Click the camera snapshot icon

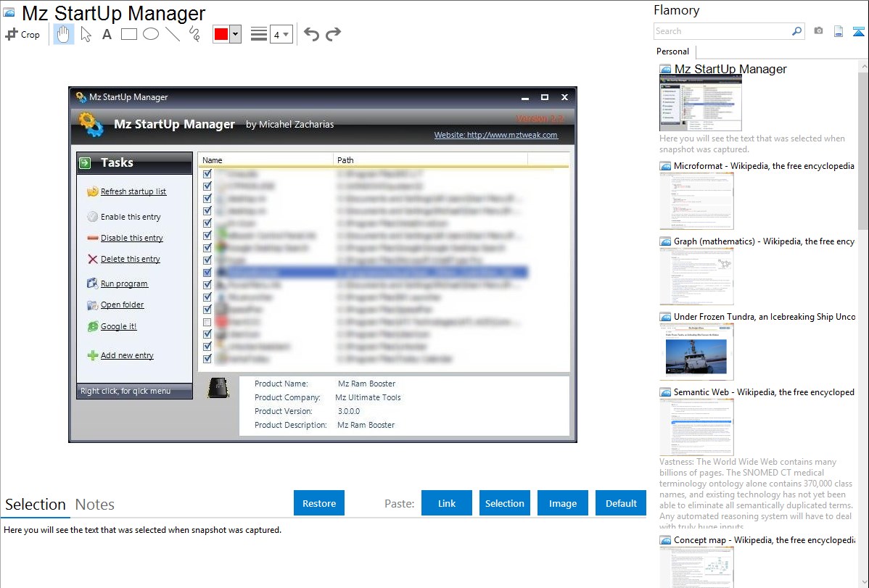coord(818,31)
